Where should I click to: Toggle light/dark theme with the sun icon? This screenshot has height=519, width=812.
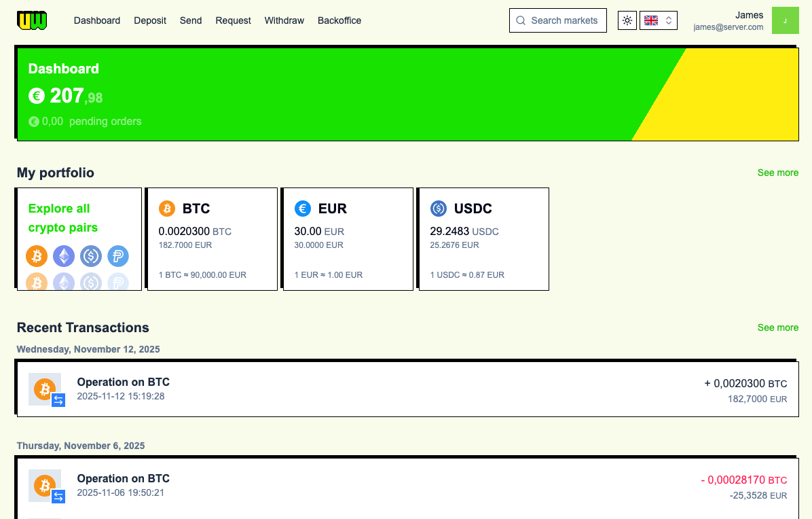pyautogui.click(x=627, y=20)
